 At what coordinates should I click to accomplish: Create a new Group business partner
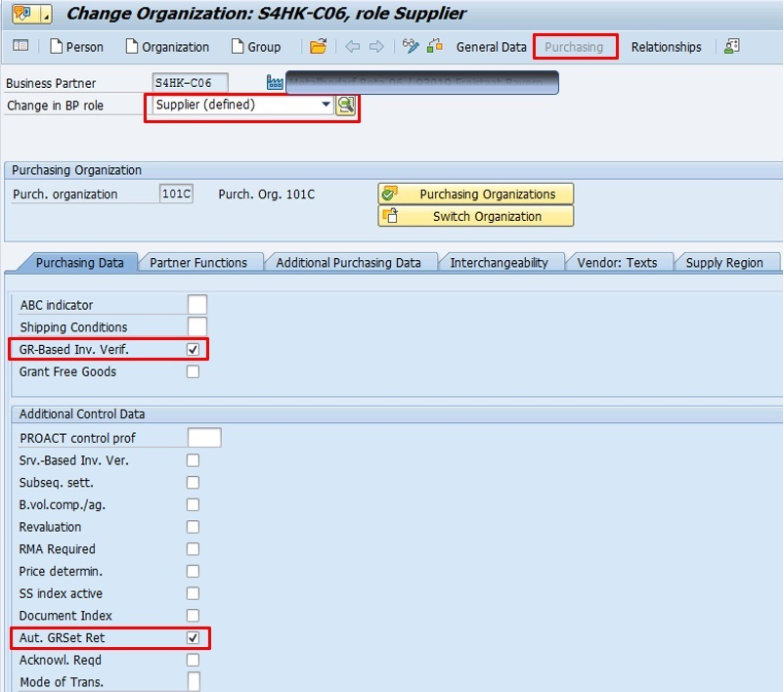(x=256, y=47)
